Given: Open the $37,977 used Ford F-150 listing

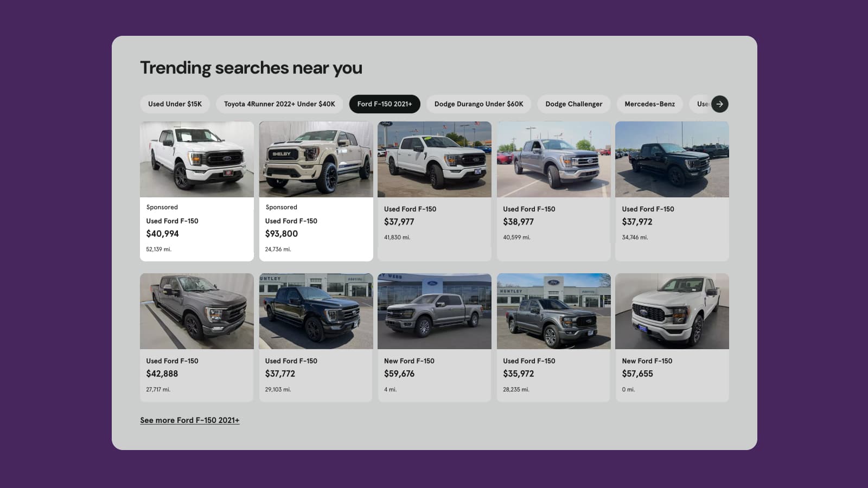Looking at the screenshot, I should coord(434,190).
